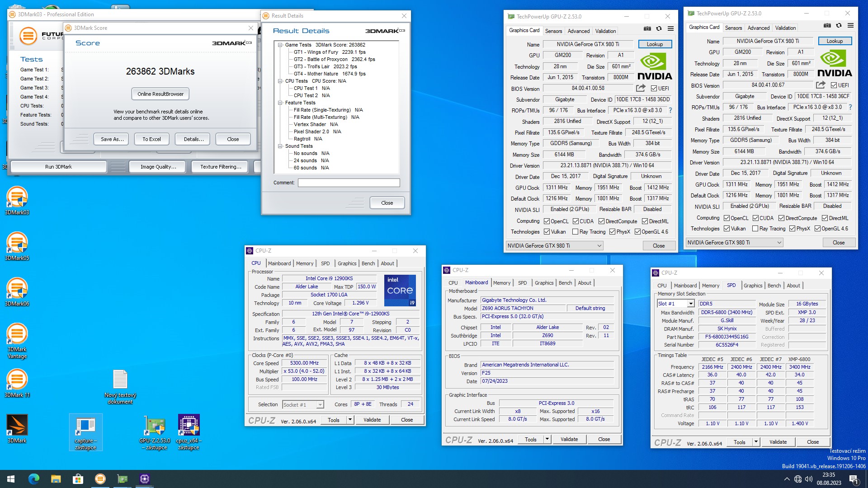Click the Comment input field
This screenshot has width=868, height=488.
point(349,183)
